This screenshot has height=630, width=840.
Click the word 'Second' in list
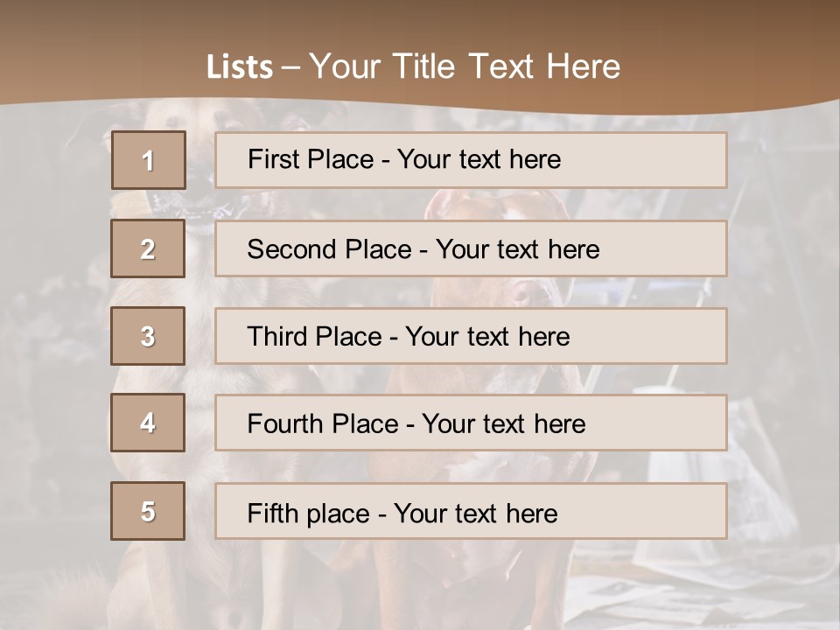pos(291,249)
